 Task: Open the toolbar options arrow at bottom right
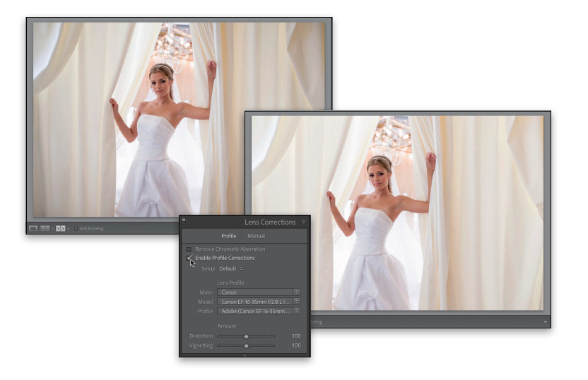point(545,322)
